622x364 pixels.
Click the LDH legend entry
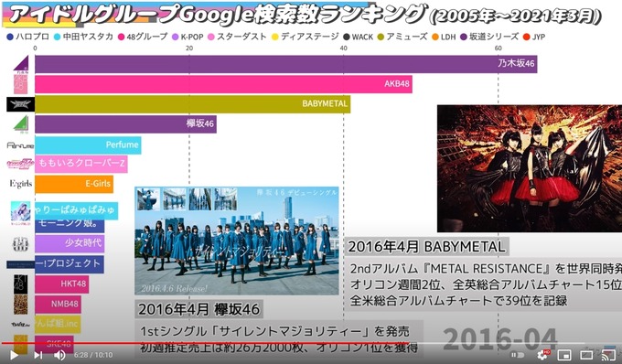click(x=444, y=37)
